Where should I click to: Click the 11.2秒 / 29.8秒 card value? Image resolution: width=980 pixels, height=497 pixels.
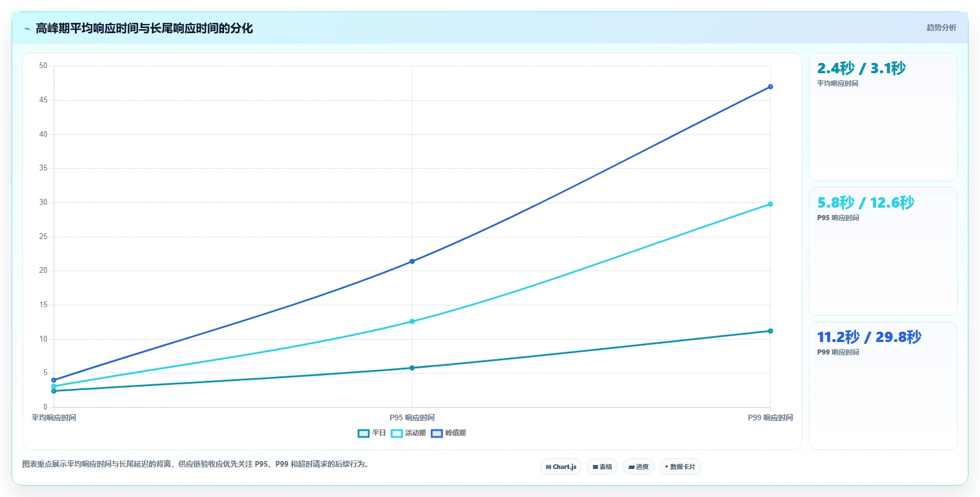coord(869,337)
